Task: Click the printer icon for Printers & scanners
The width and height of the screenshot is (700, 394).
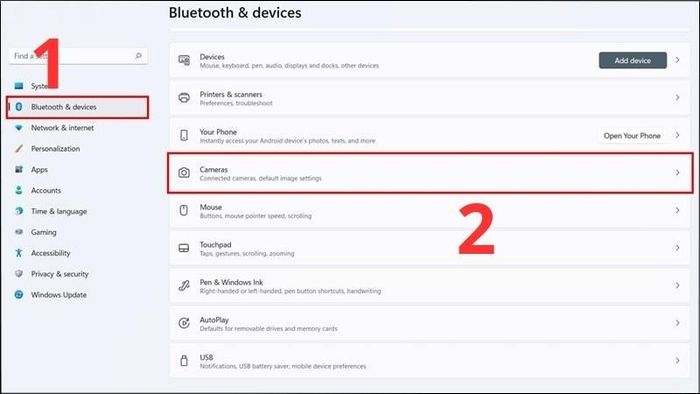Action: click(x=184, y=98)
